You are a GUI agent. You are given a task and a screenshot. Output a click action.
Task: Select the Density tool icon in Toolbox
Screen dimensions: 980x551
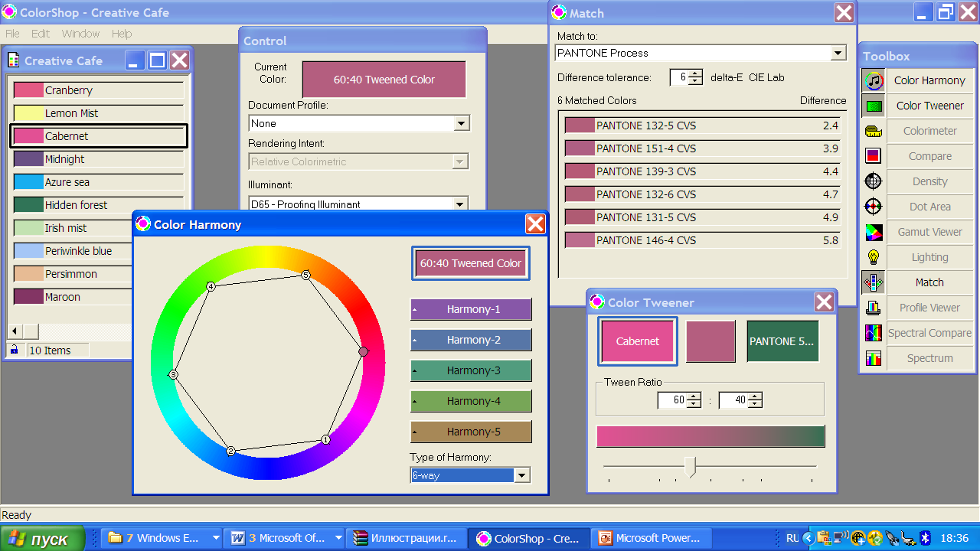pos(874,181)
